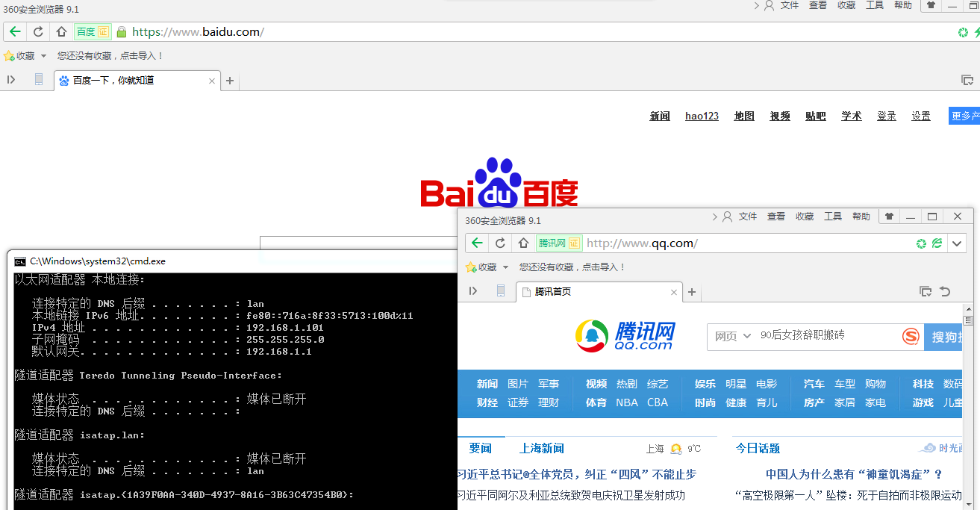Image resolution: width=980 pixels, height=510 pixels.
Task: Select the 百度一下，你就知道 tab
Action: (x=137, y=81)
